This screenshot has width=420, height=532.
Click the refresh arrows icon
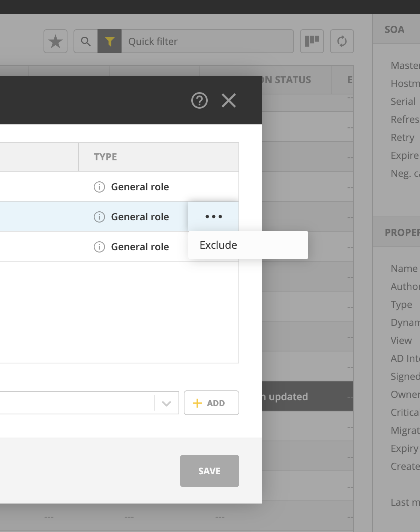tap(342, 41)
